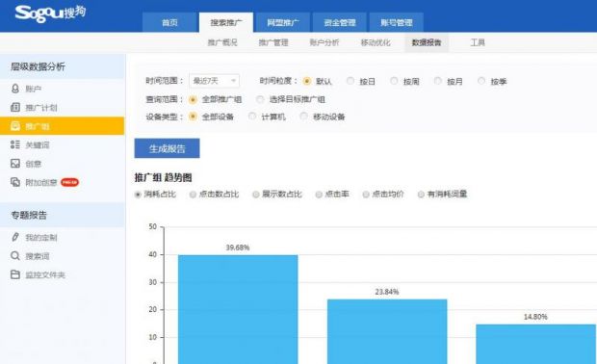Click the 生成报告 button

click(167, 148)
